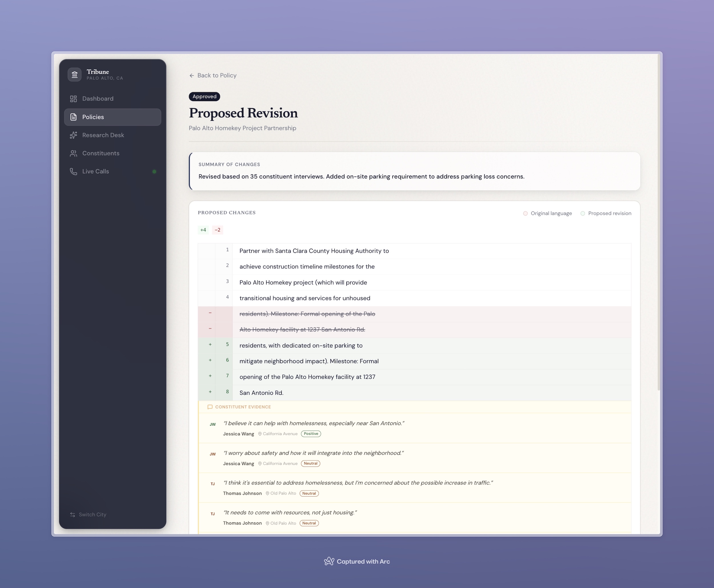Click the Tribune building logo icon

(75, 74)
